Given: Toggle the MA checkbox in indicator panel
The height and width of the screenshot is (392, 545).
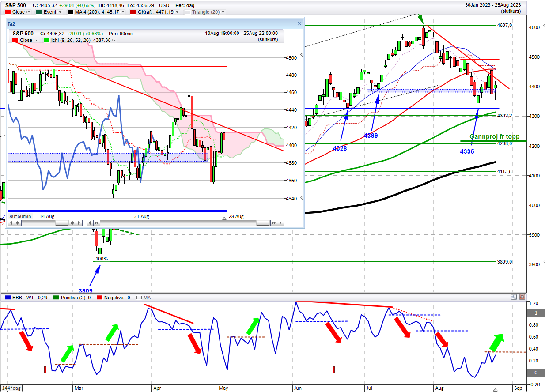Looking at the screenshot, I should coord(140,298).
